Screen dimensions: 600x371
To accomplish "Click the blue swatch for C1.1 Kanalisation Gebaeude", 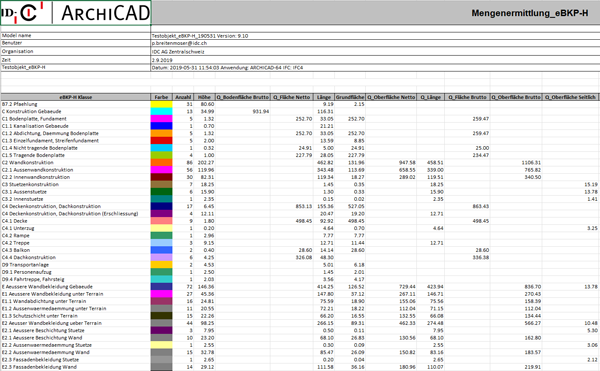I will pos(161,126).
